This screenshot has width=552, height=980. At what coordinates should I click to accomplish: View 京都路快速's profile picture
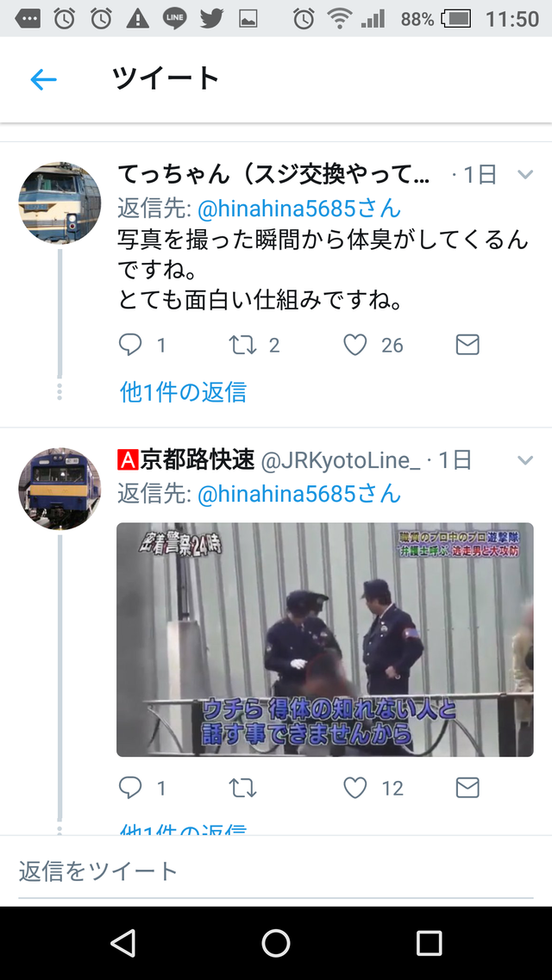pos(60,489)
